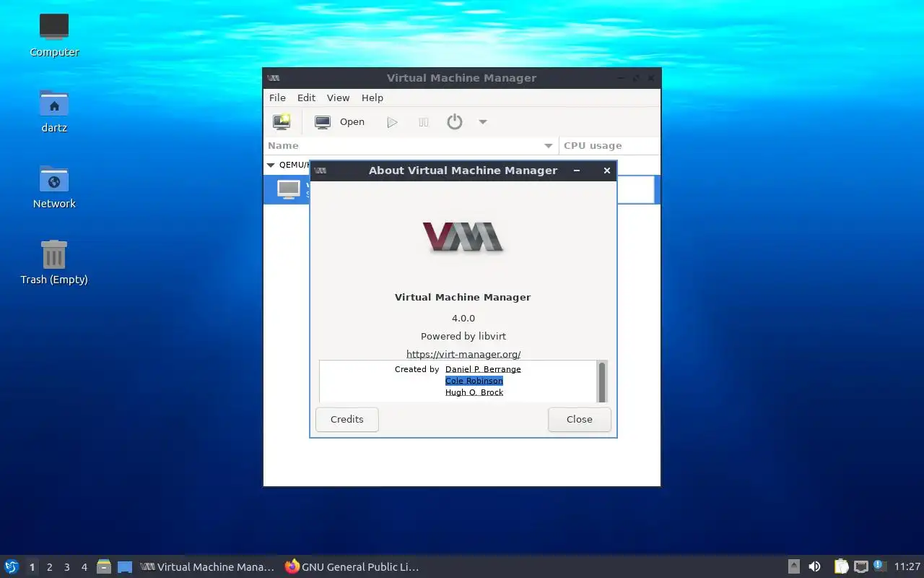Click the 11:27 clock
The height and width of the screenshot is (578, 924).
(907, 567)
